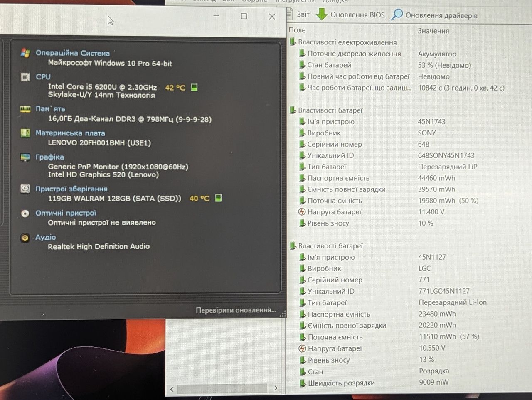Click the storage drive icon for Пристрої зберігання
This screenshot has height=400, width=532.
click(x=25, y=189)
